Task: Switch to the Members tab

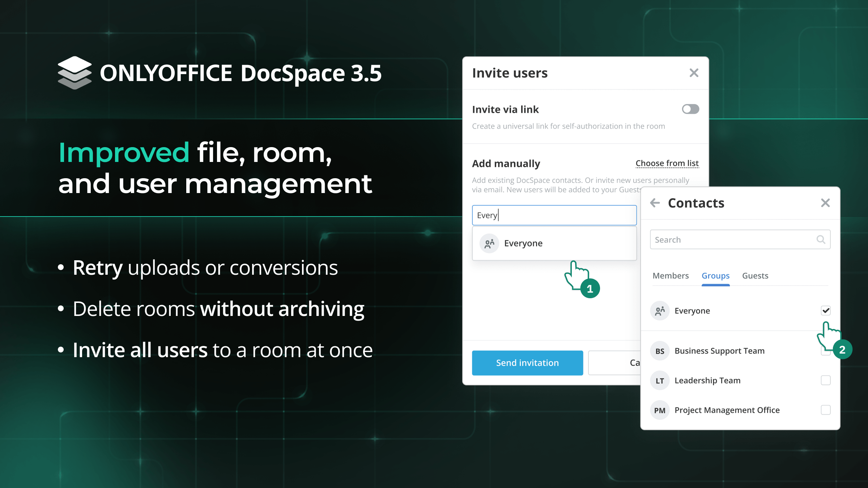Action: (671, 276)
